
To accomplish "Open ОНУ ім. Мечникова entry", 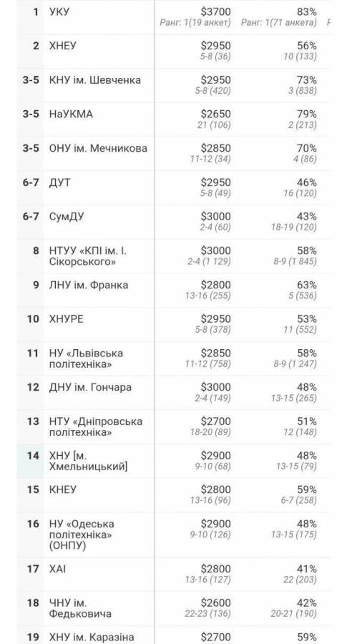I will click(98, 148).
